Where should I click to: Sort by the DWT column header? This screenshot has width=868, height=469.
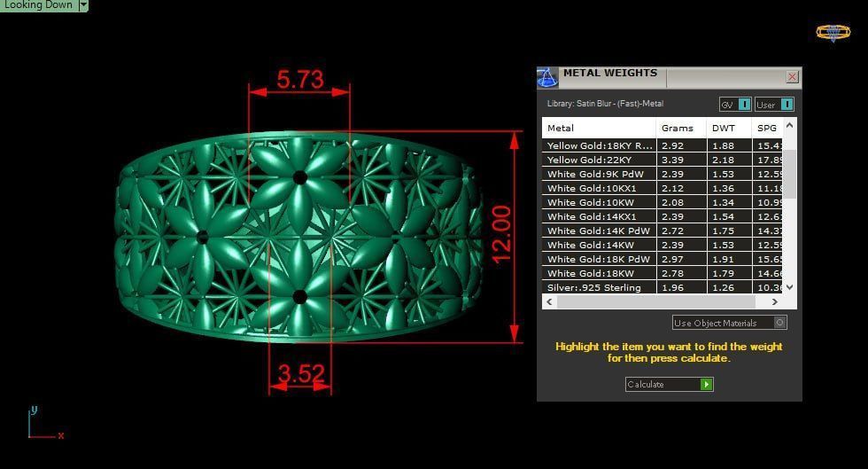(729, 128)
